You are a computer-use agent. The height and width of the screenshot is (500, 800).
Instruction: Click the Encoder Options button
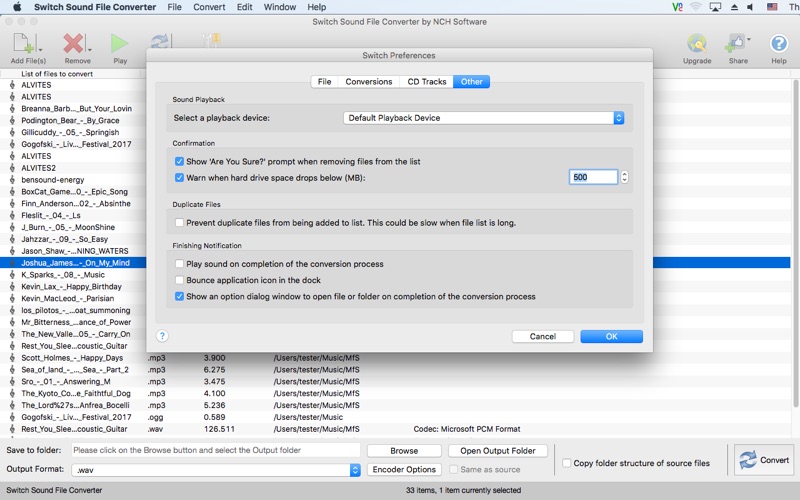click(x=404, y=469)
